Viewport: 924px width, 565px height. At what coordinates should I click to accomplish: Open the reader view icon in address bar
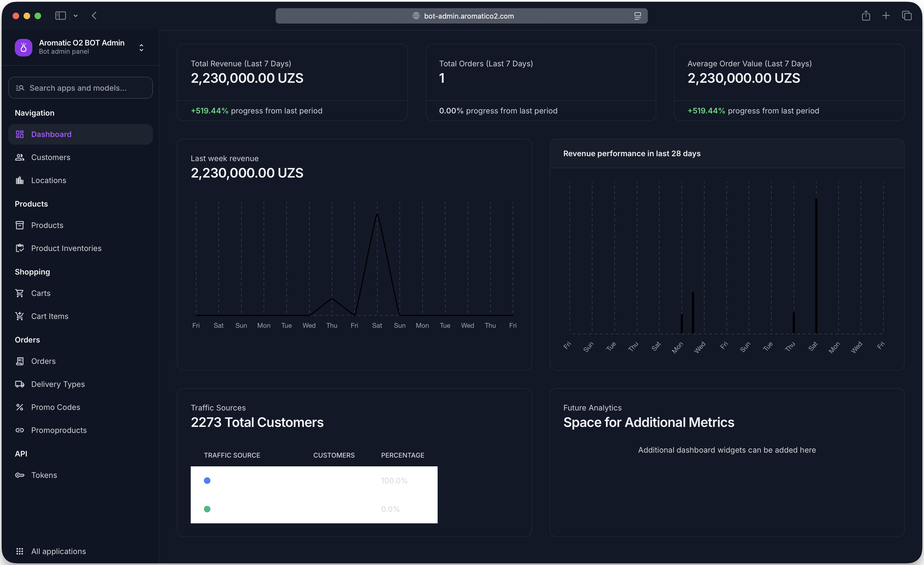[x=637, y=16]
